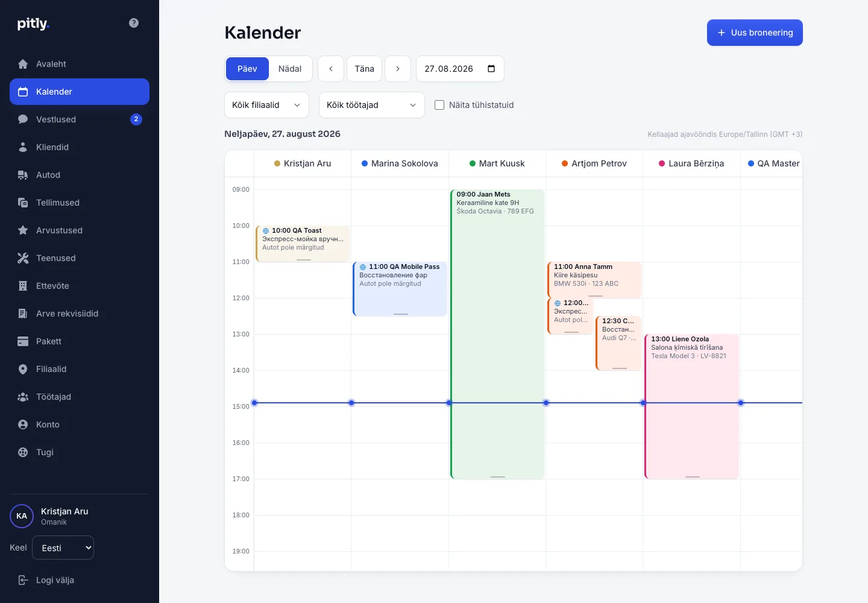Open Teenused menu label
Image resolution: width=868 pixels, height=603 pixels.
(x=56, y=258)
